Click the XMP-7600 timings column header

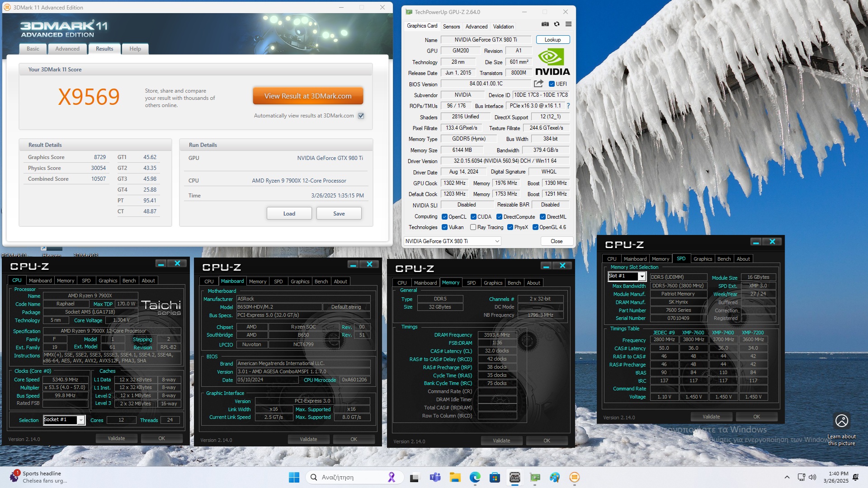[x=693, y=333]
